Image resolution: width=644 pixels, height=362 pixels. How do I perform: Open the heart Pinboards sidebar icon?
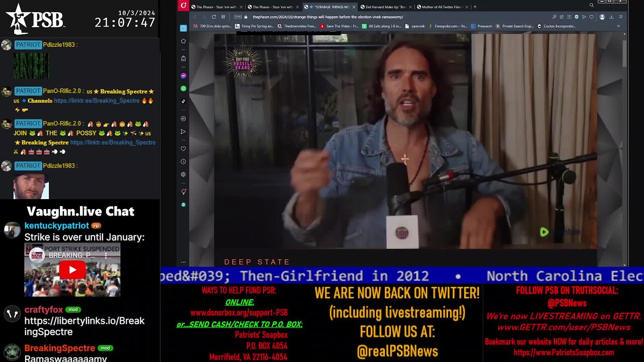point(183,149)
